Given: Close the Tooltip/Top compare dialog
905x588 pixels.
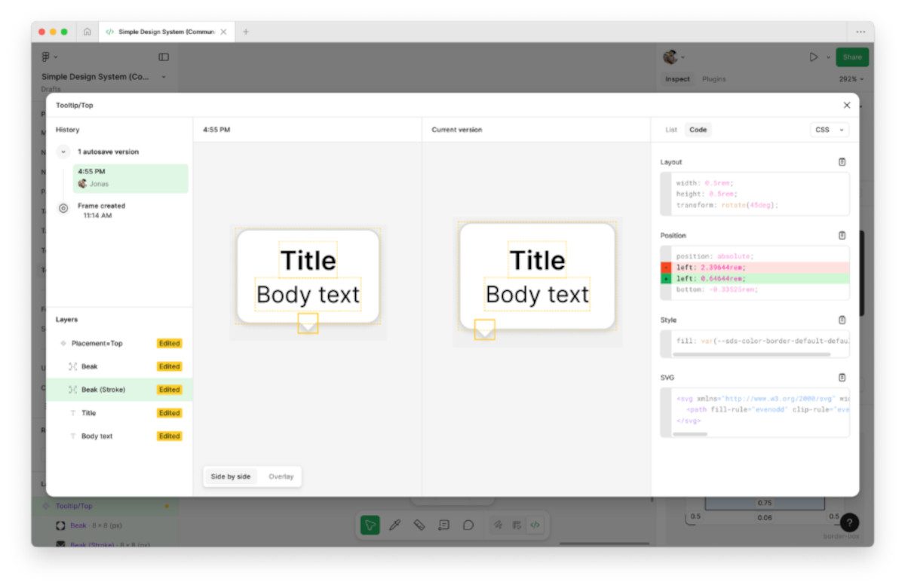Looking at the screenshot, I should pyautogui.click(x=847, y=106).
